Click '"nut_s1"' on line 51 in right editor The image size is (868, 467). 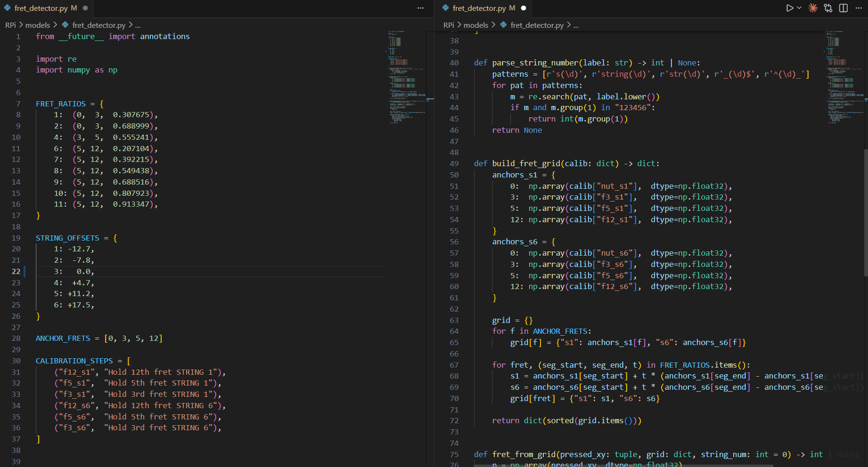point(615,186)
